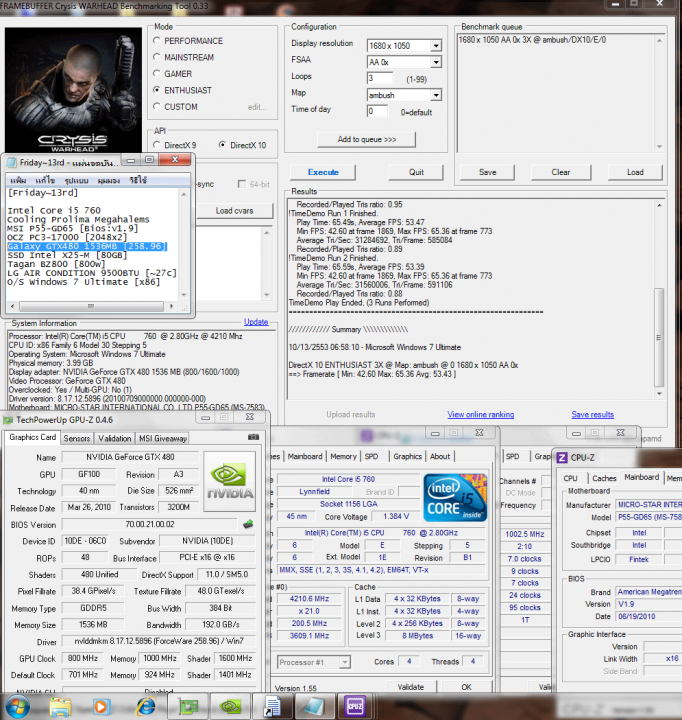Switch to Notepad taskbar button
Image resolution: width=682 pixels, height=720 pixels.
click(314, 706)
